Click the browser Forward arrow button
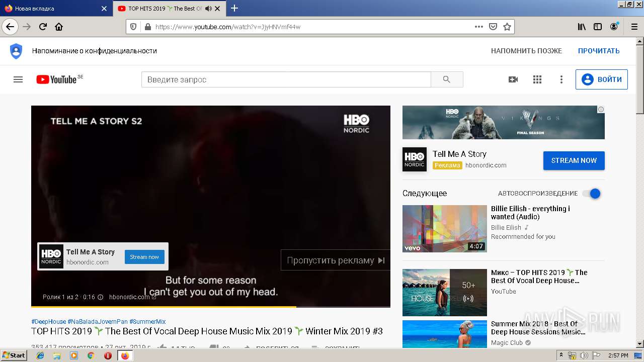 click(27, 27)
